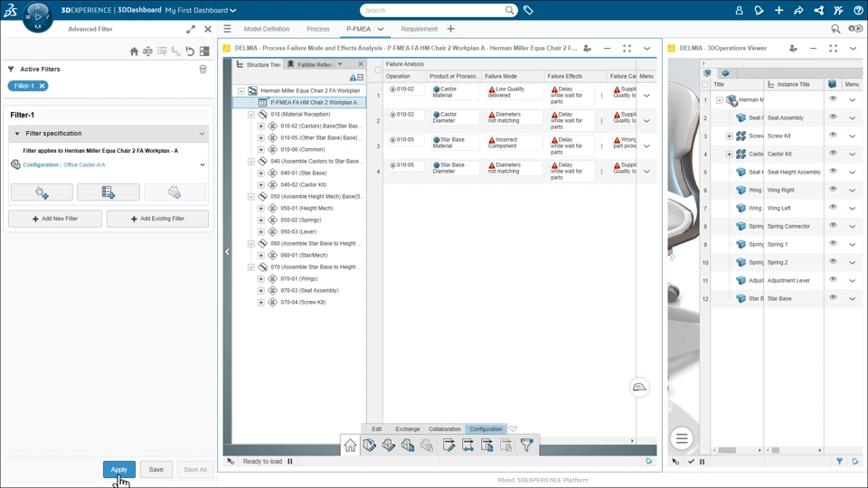The width and height of the screenshot is (868, 488).
Task: Select the Fallible Reference tab
Action: coord(314,64)
